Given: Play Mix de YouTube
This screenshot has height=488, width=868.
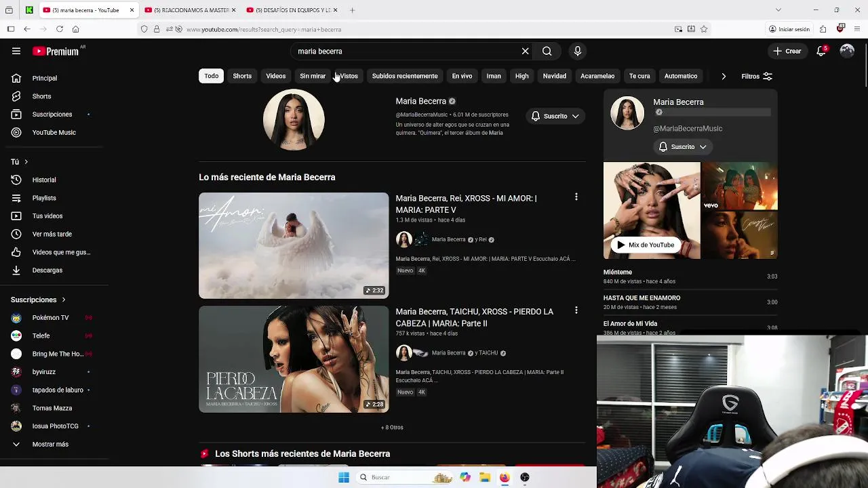Looking at the screenshot, I should point(645,245).
